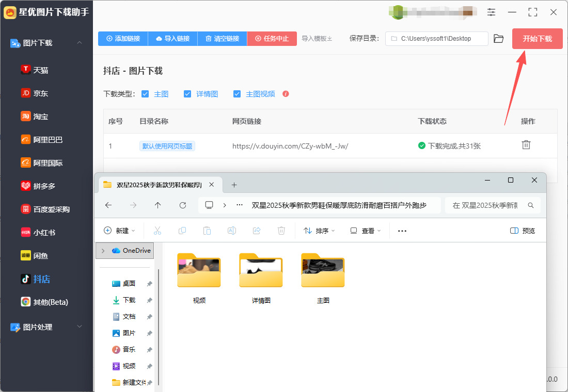Image resolution: width=568 pixels, height=392 pixels.
Task: Open the 查看 dropdown in Explorer toolbar
Action: pos(365,231)
